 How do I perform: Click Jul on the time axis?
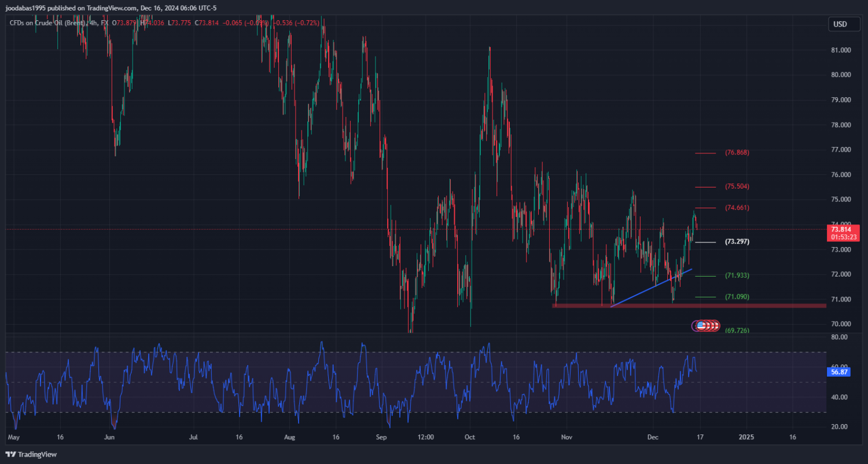click(x=194, y=437)
